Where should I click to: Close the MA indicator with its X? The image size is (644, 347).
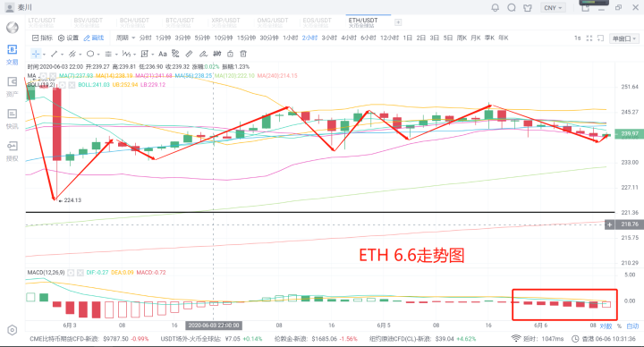pos(53,76)
